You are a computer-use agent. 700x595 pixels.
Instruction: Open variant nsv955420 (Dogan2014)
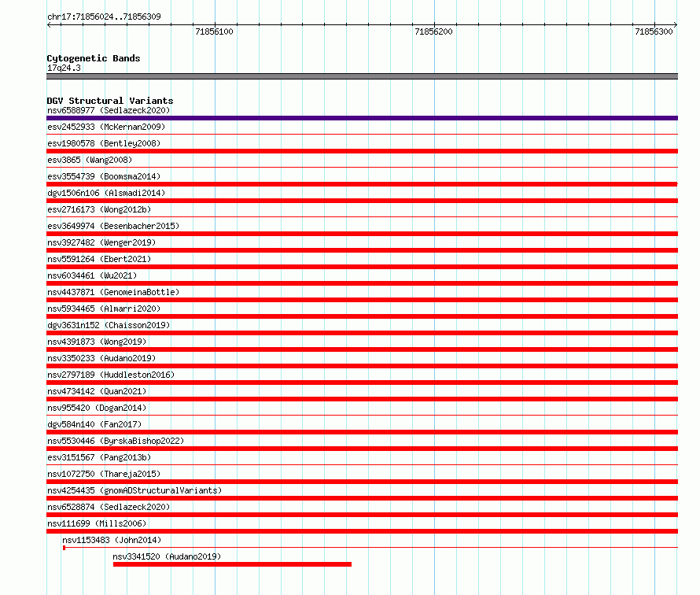coord(97,408)
